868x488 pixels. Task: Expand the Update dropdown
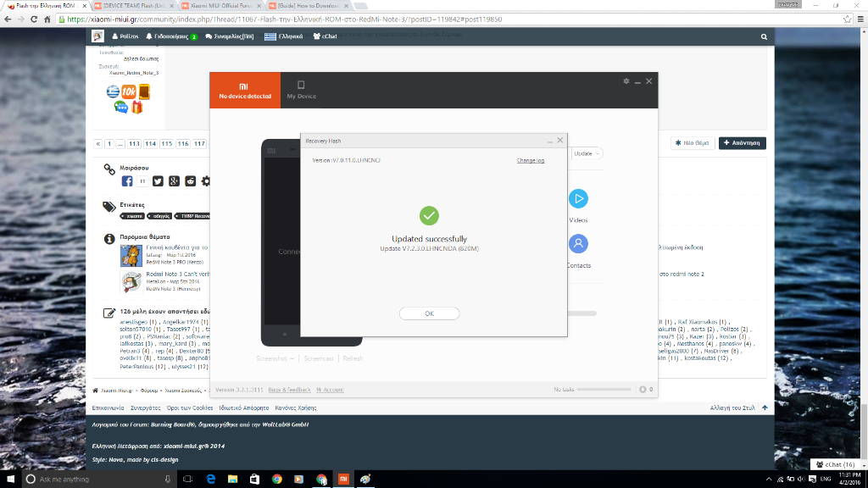(x=587, y=153)
